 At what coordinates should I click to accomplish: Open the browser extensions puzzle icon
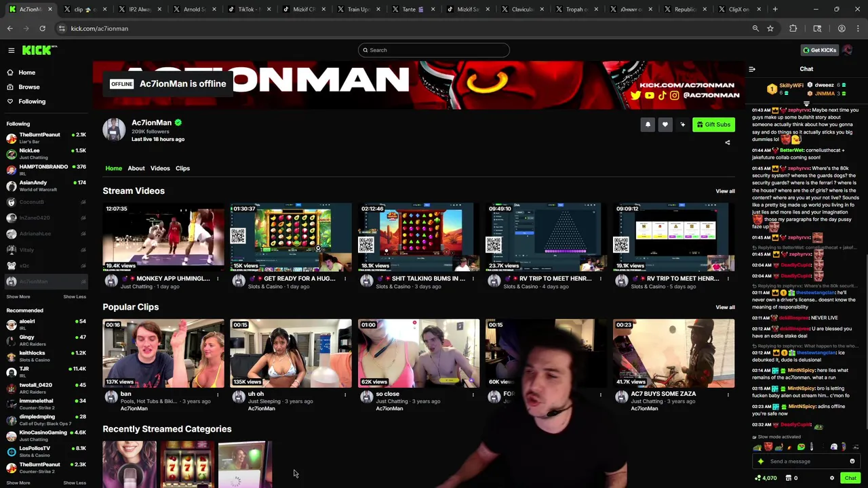[793, 28]
